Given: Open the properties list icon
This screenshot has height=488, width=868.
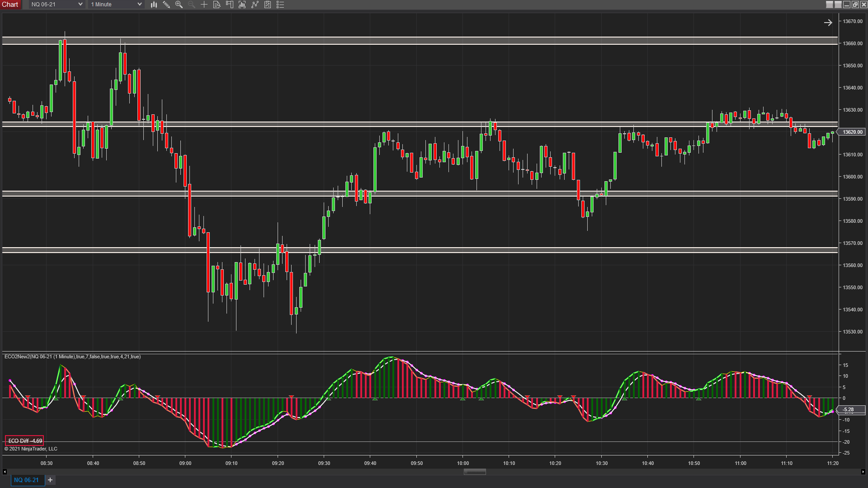Looking at the screenshot, I should (280, 5).
